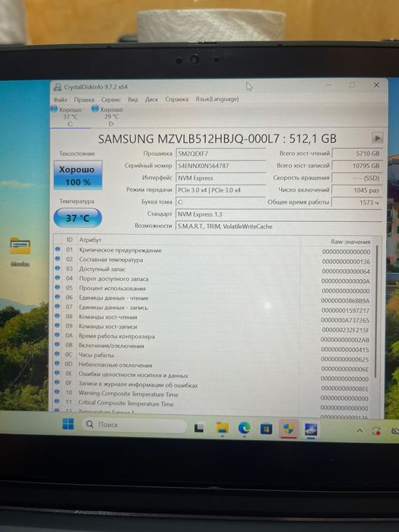The width and height of the screenshot is (399, 532).
Task: Open the Правка menu
Action: coord(84,100)
